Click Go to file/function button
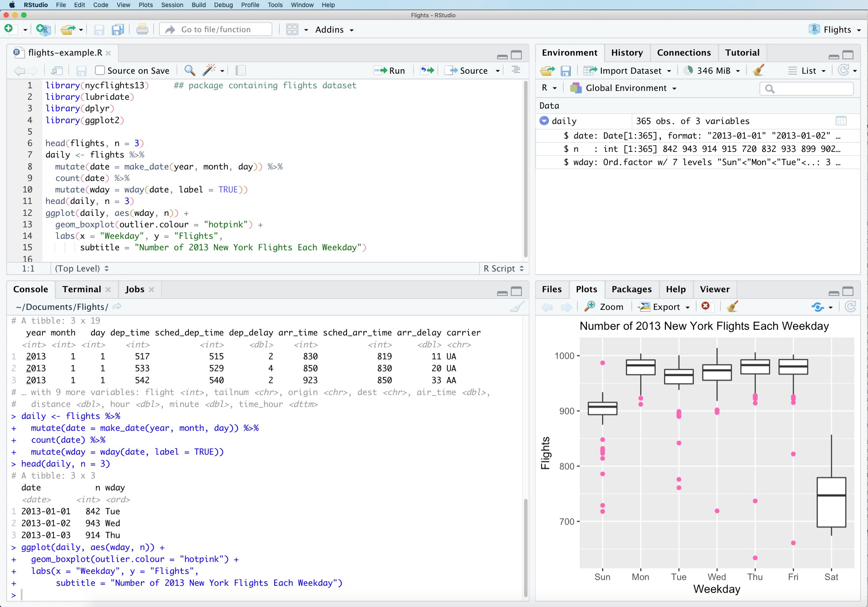 click(x=217, y=30)
